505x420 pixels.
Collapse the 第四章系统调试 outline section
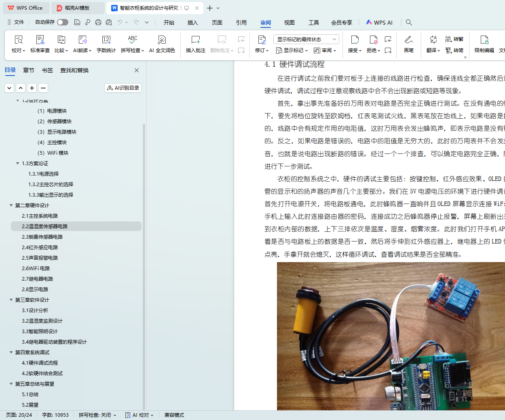[11, 353]
